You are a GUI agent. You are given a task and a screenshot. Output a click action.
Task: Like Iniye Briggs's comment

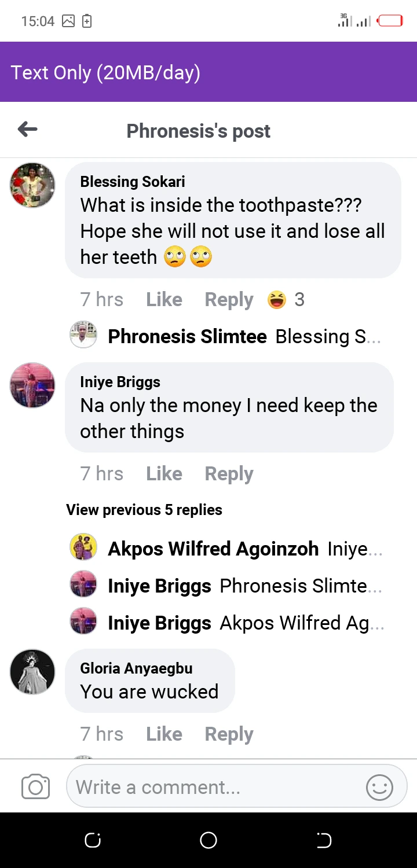tap(164, 474)
